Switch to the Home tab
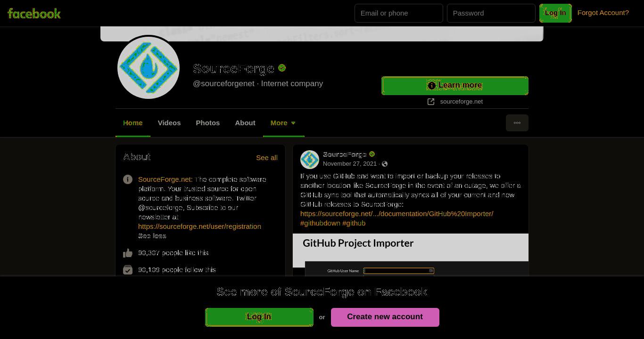 [133, 123]
